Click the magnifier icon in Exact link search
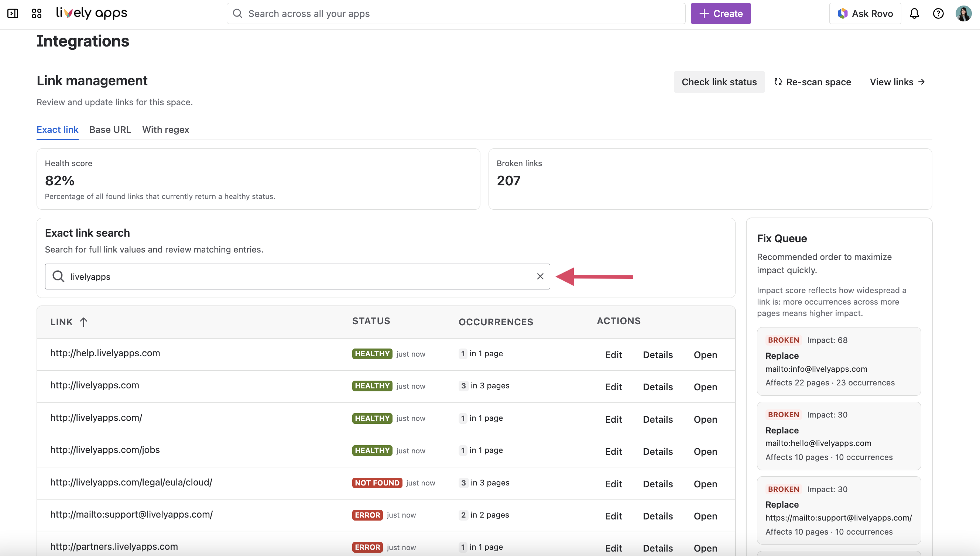This screenshot has width=980, height=556. click(58, 276)
